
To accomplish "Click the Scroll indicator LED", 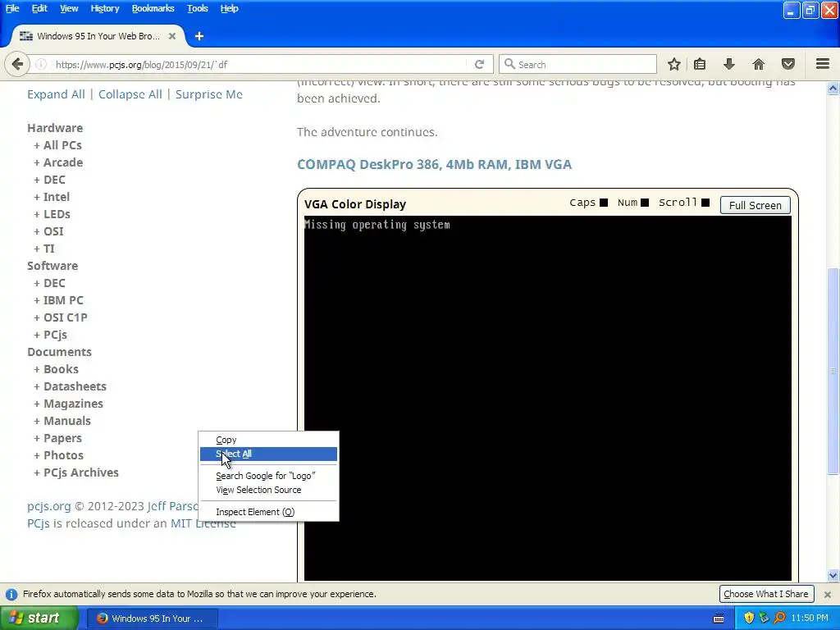I will (705, 203).
